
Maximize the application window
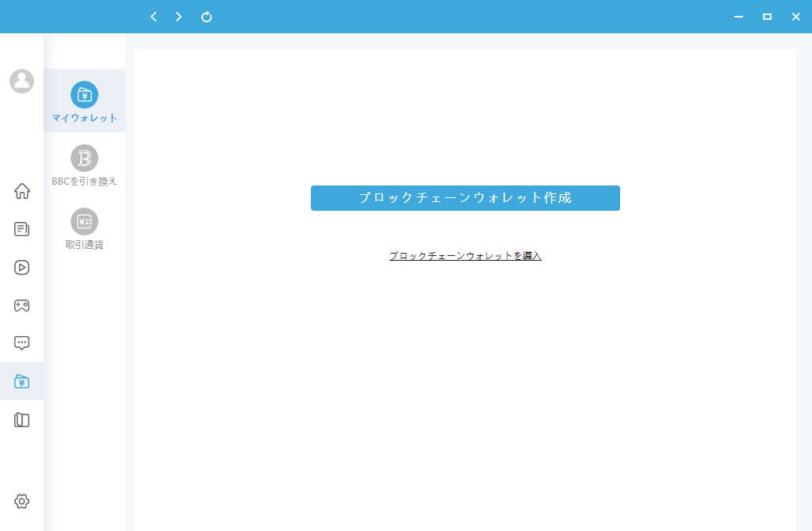(x=767, y=17)
